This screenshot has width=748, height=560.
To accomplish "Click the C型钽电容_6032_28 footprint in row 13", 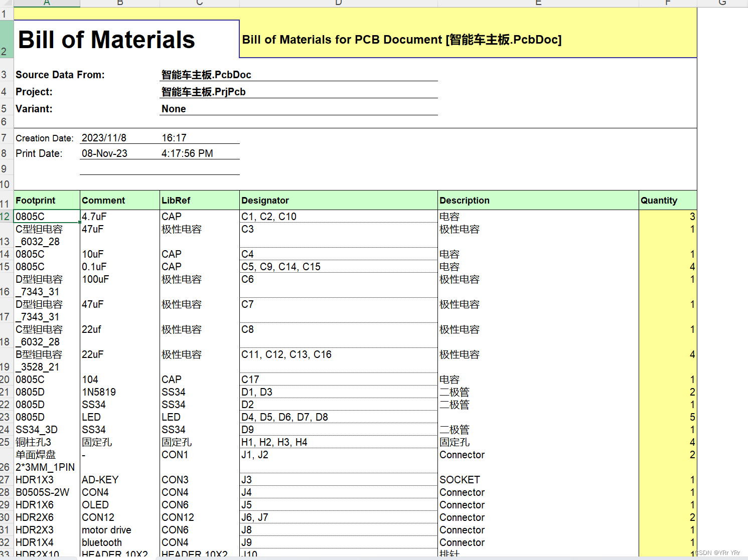I will click(x=47, y=235).
